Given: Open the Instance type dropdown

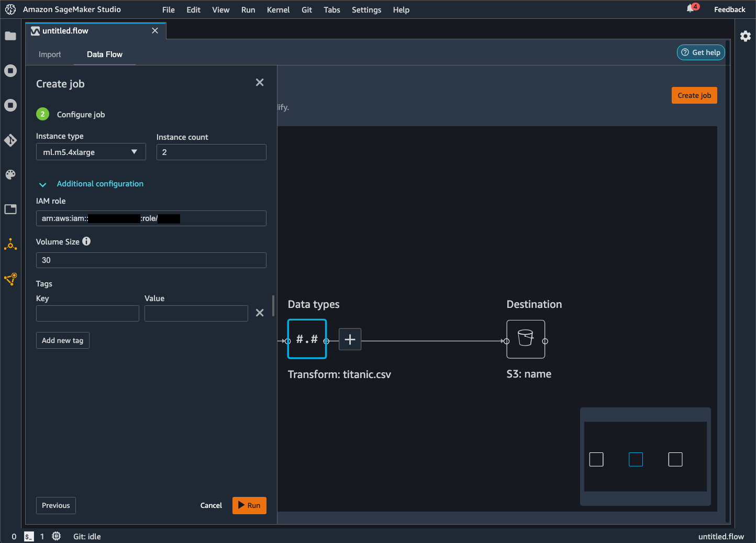Looking at the screenshot, I should click(x=91, y=152).
